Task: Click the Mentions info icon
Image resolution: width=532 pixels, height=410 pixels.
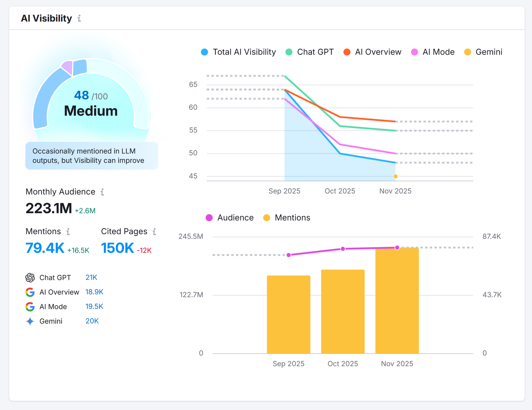Action: pyautogui.click(x=68, y=232)
